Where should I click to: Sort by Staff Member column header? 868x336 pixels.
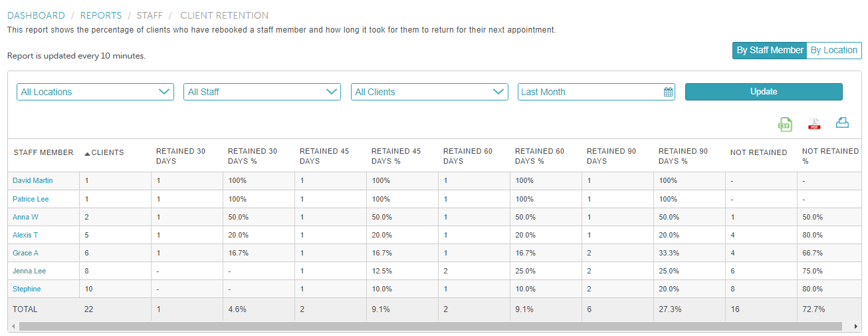pos(43,152)
